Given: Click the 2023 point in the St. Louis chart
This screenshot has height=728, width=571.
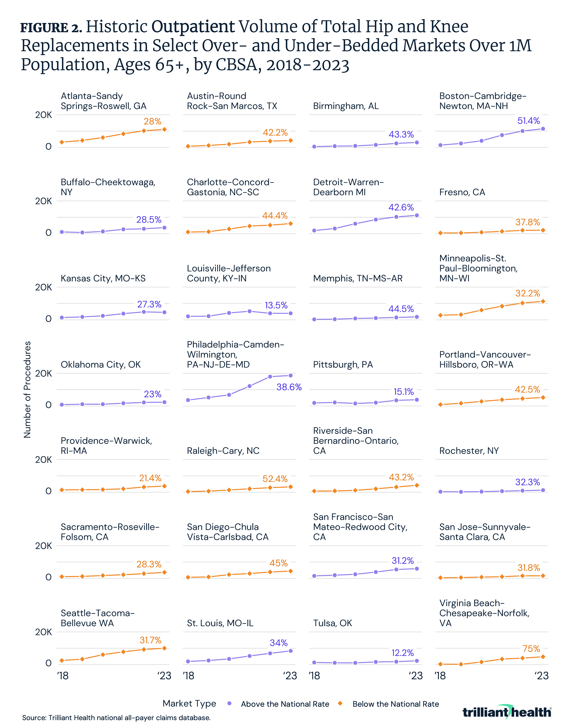Looking at the screenshot, I should click(x=291, y=651).
